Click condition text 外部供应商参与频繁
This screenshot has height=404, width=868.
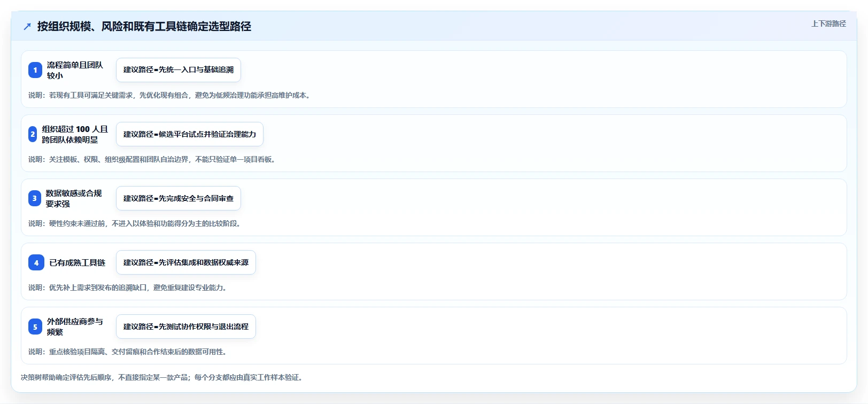click(x=75, y=327)
